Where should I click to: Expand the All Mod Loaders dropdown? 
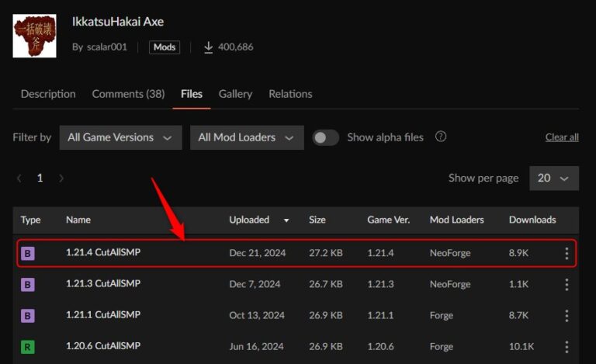(x=245, y=137)
